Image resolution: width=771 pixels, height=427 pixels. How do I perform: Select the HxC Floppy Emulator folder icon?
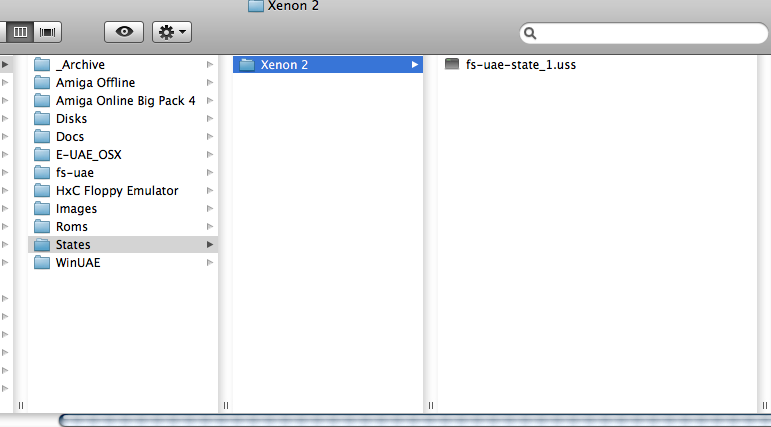[x=42, y=190]
